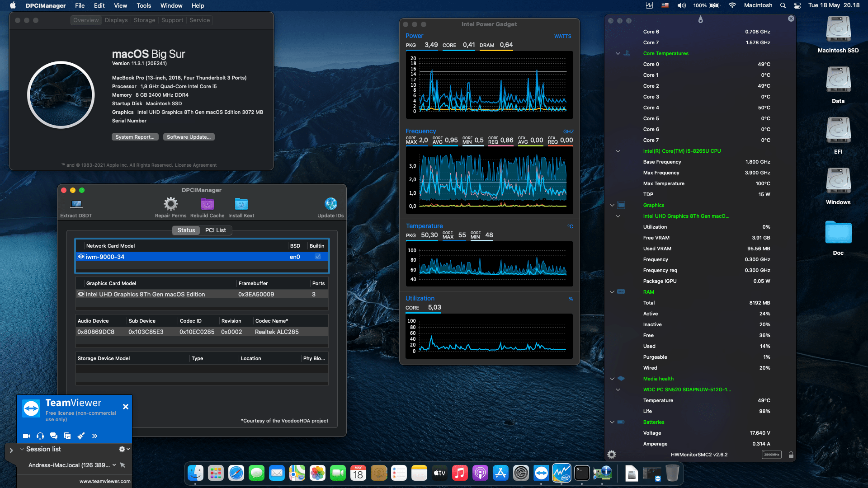Open Session list gear dropdown
The height and width of the screenshot is (488, 868).
coord(124,449)
